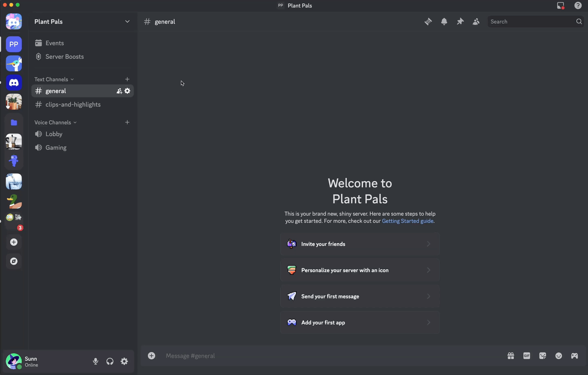Collapse the server folder icon
The height and width of the screenshot is (375, 588).
(14, 122)
